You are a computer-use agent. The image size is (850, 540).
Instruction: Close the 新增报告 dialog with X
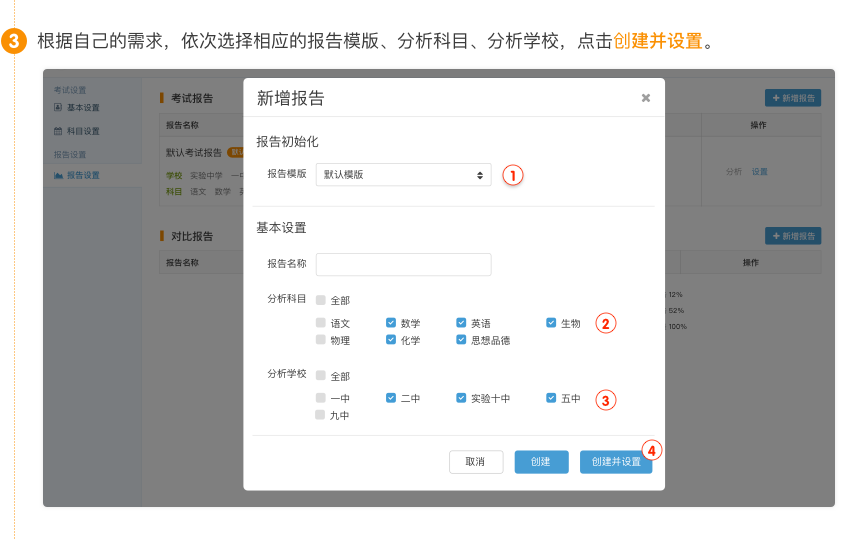[645, 98]
